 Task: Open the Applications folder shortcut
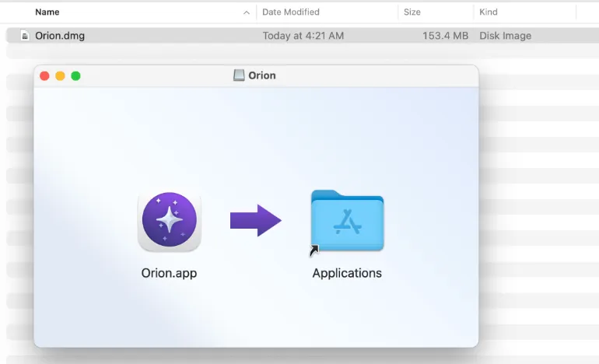347,222
